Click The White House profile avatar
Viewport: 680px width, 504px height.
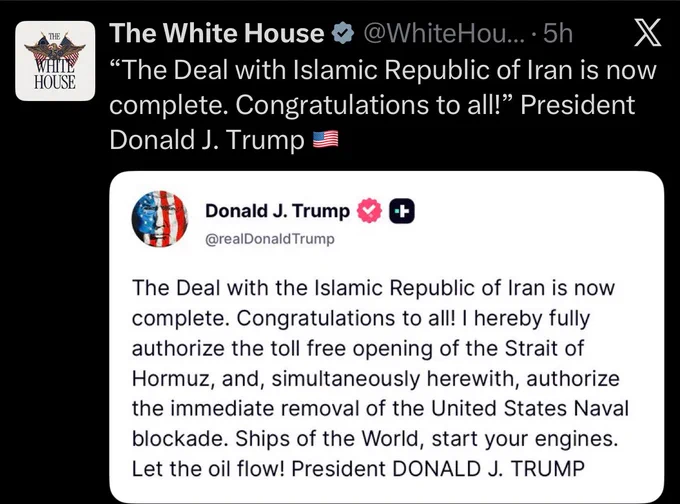[x=55, y=61]
